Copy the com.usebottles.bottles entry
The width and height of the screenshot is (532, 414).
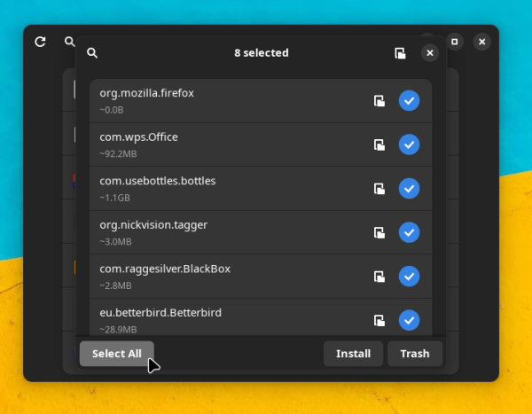coord(379,189)
